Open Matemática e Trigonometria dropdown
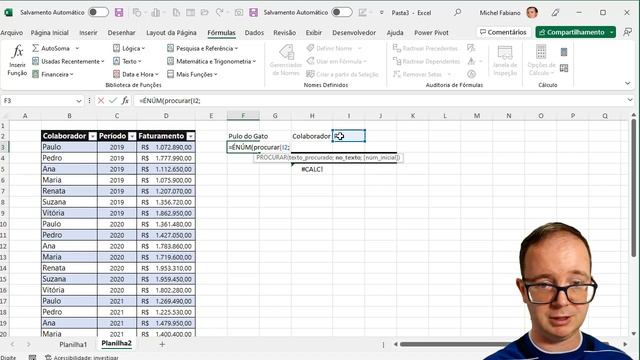Screen dimensions: 640x360 (x=211, y=61)
